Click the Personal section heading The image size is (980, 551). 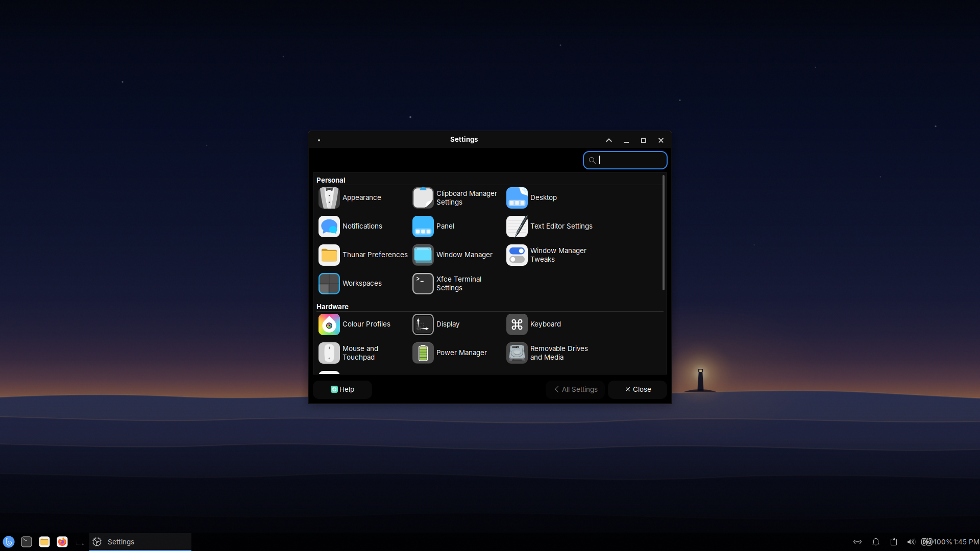tap(331, 180)
